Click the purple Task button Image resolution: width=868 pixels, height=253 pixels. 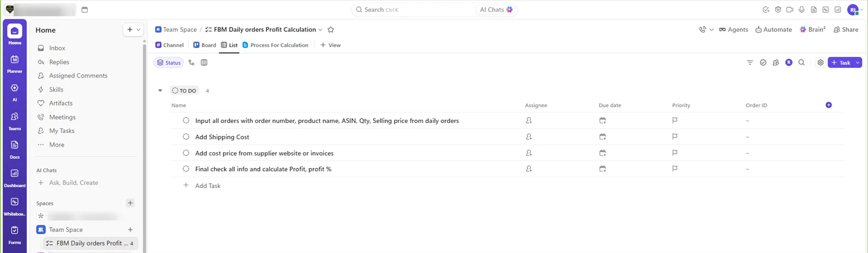click(x=841, y=63)
